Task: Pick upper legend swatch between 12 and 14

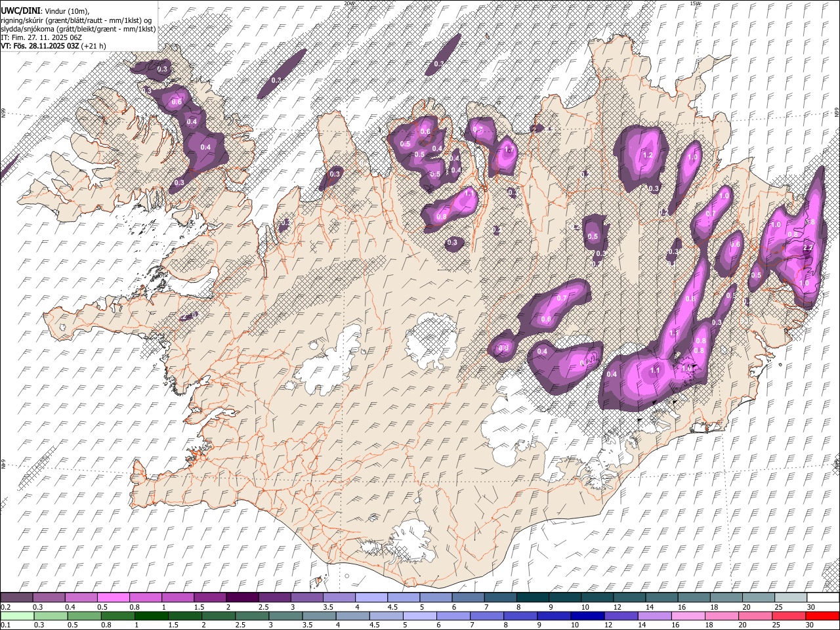Action: [629, 598]
